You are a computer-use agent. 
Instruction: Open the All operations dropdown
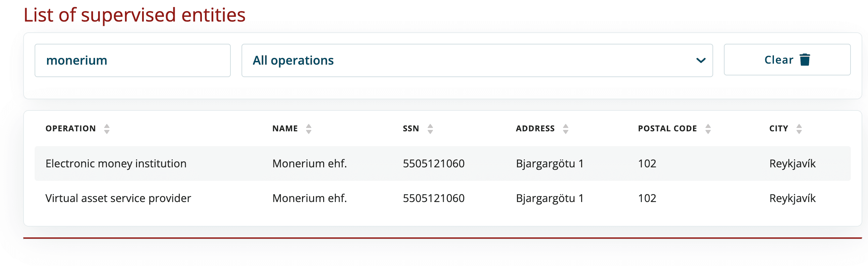click(476, 60)
